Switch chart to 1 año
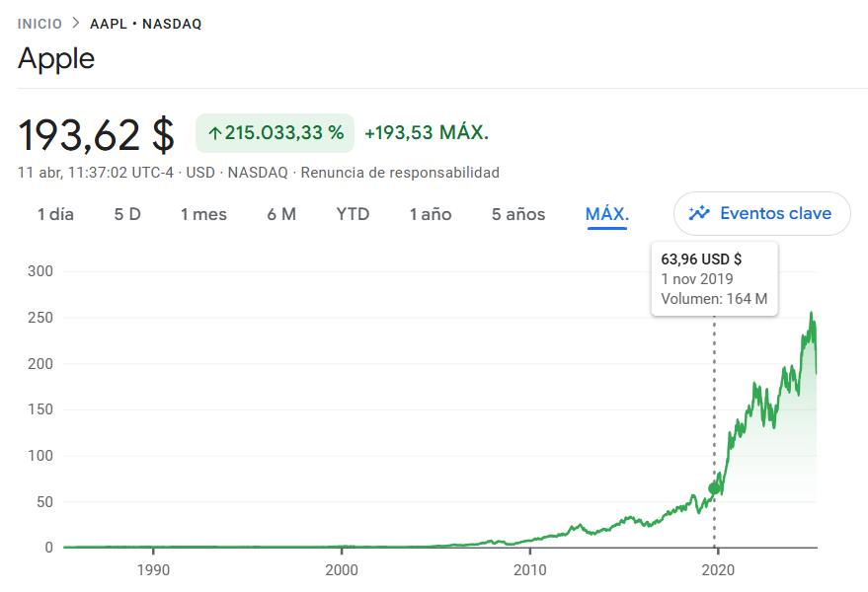The image size is (868, 592). click(431, 214)
